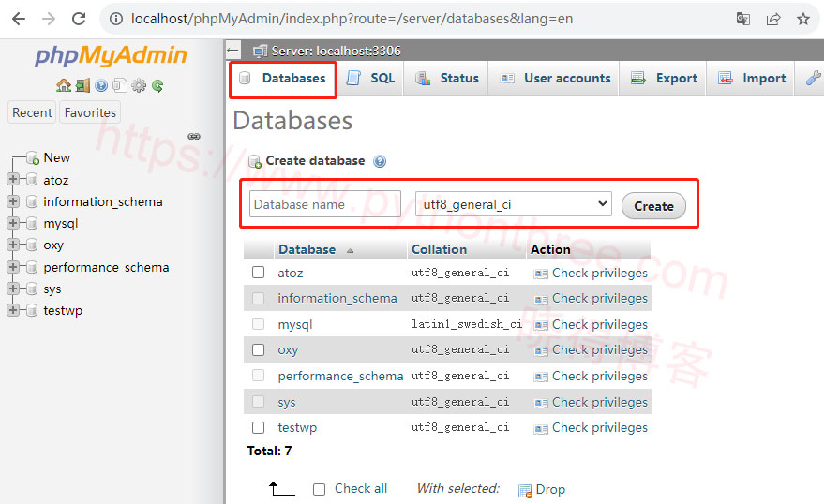Open the Export tab

coord(663,79)
